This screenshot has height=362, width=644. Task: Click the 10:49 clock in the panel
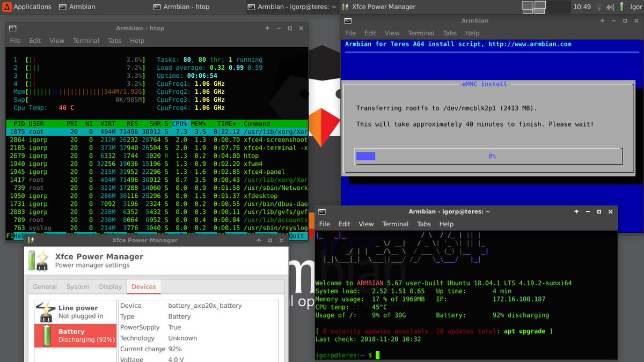[582, 7]
